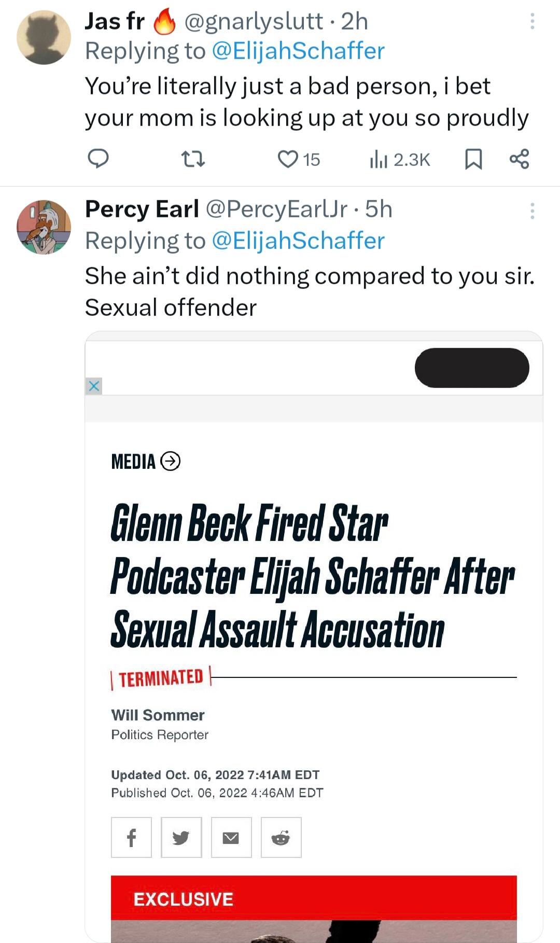560x943 pixels.
Task: Open Percy Earl's profile avatar
Action: click(x=44, y=227)
